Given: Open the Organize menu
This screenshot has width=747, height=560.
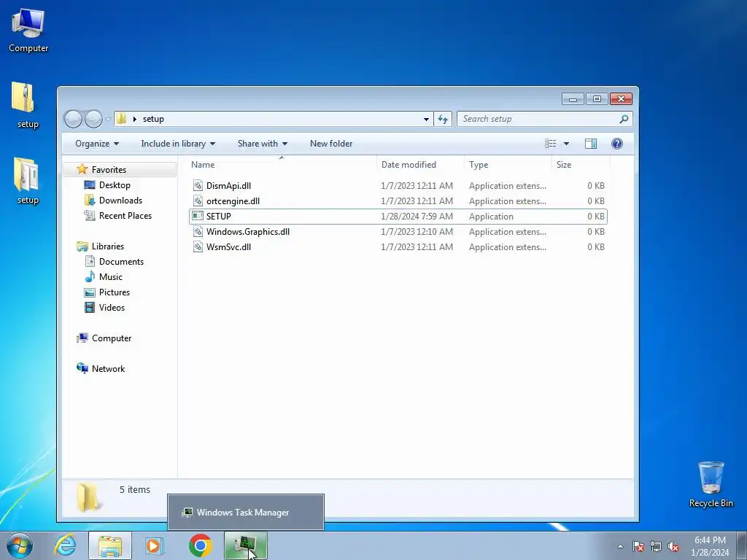Looking at the screenshot, I should click(97, 144).
